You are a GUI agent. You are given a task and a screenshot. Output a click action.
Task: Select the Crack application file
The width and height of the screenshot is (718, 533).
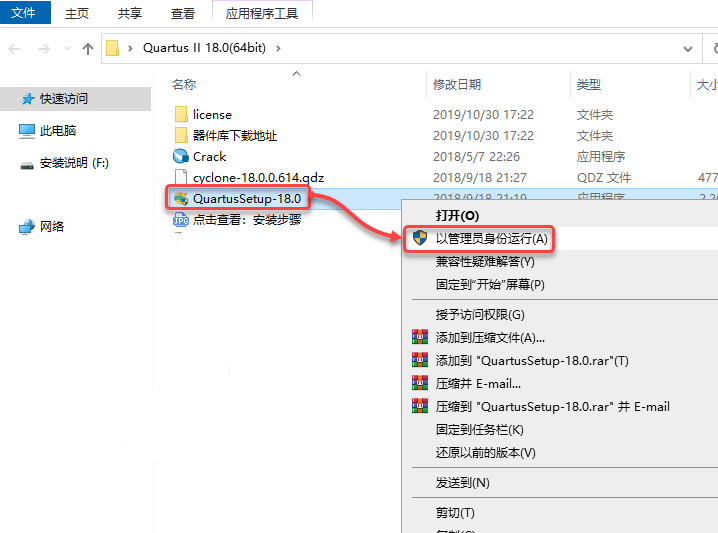209,157
